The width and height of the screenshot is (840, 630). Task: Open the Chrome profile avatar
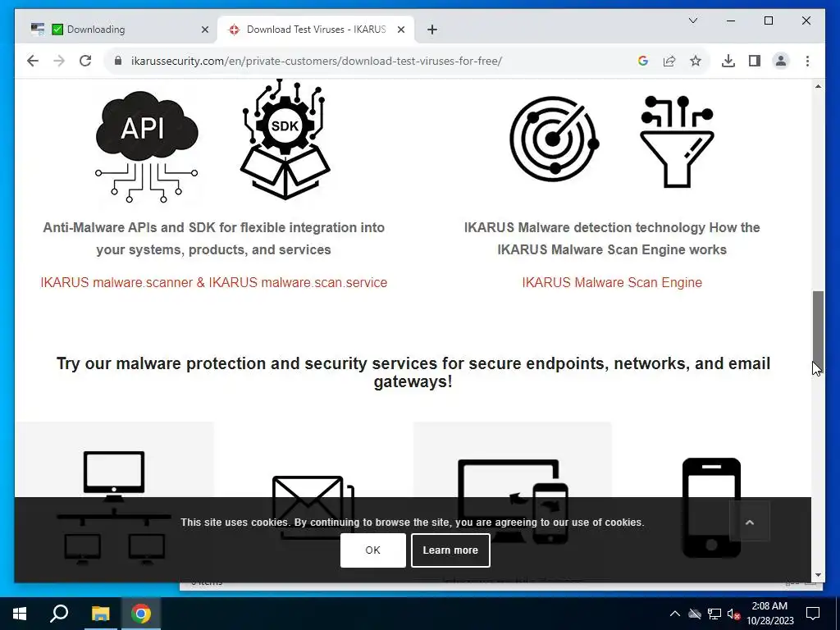[781, 61]
